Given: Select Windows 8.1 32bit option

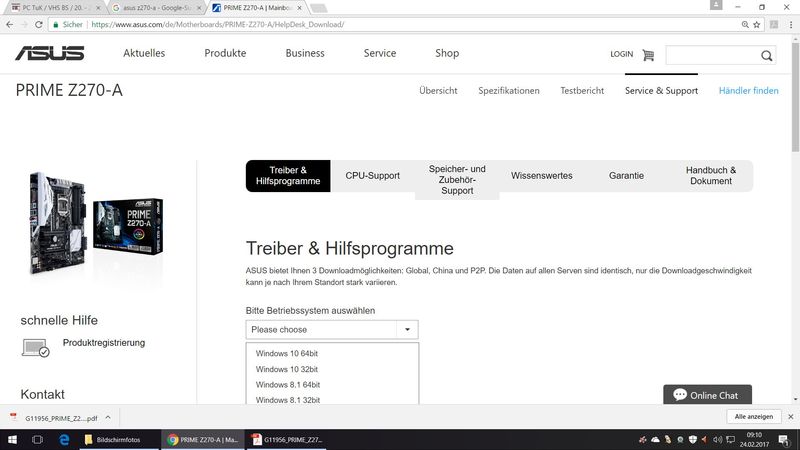Looking at the screenshot, I should (288, 400).
